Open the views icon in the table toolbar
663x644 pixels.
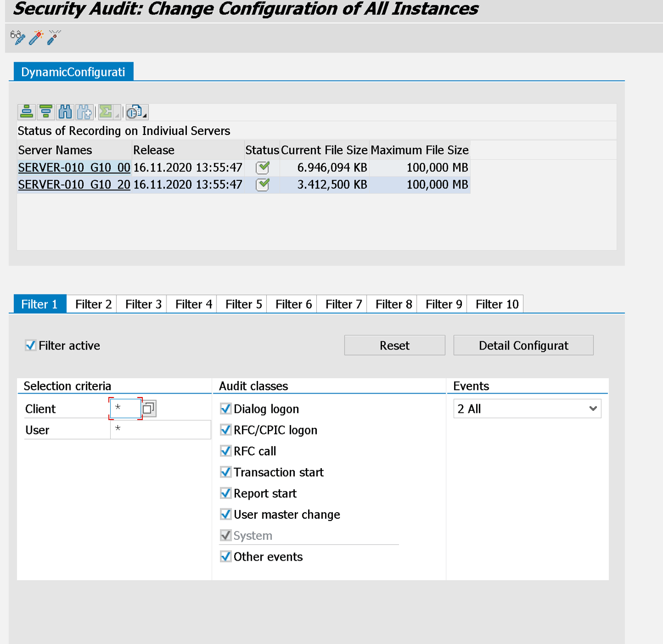[x=133, y=112]
